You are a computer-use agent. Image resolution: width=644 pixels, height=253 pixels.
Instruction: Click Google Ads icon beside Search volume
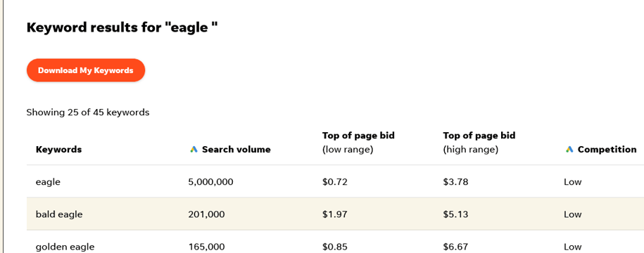[x=194, y=149]
